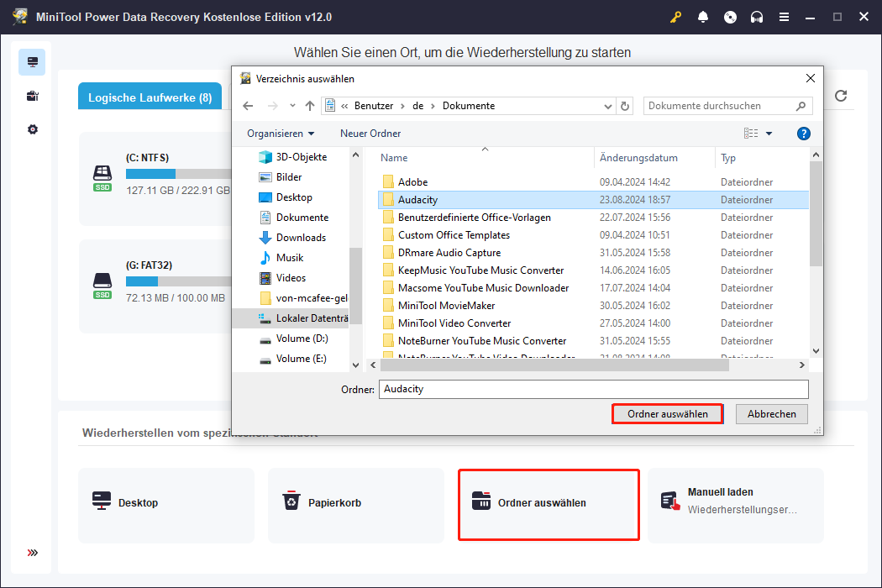882x588 pixels.
Task: Select the computer recovery icon in sidebar
Action: pyautogui.click(x=32, y=62)
